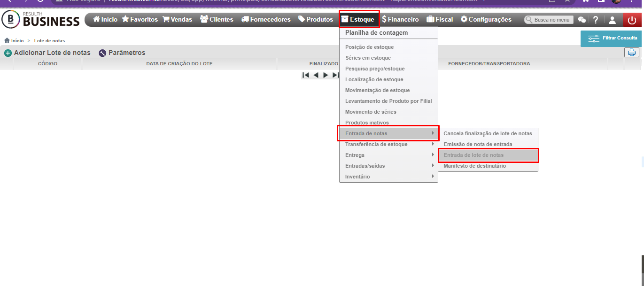644x286 pixels.
Task: Expand Inventário submenu
Action: point(388,177)
